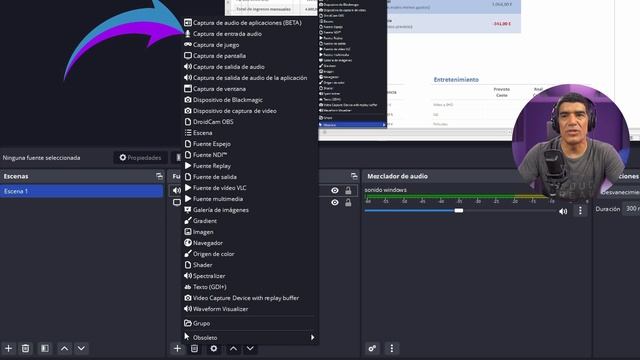Open source properties gear icon
The height and width of the screenshot is (360, 640).
tap(213, 348)
